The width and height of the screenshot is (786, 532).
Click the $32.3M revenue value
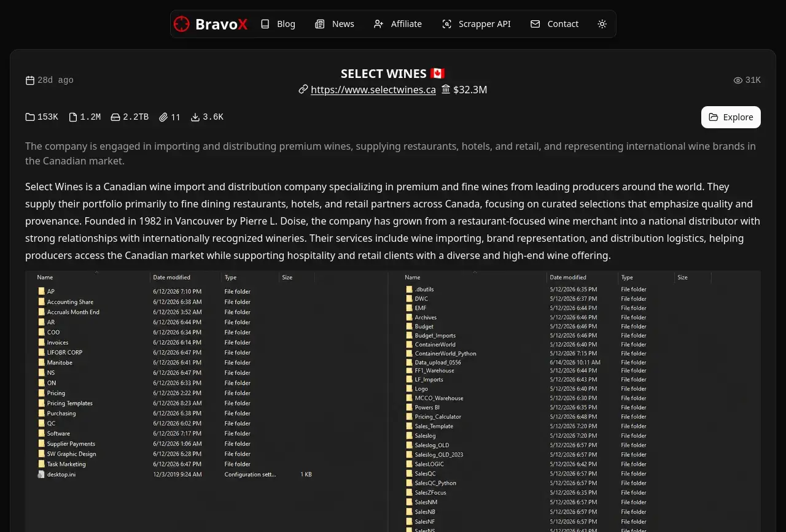point(470,90)
